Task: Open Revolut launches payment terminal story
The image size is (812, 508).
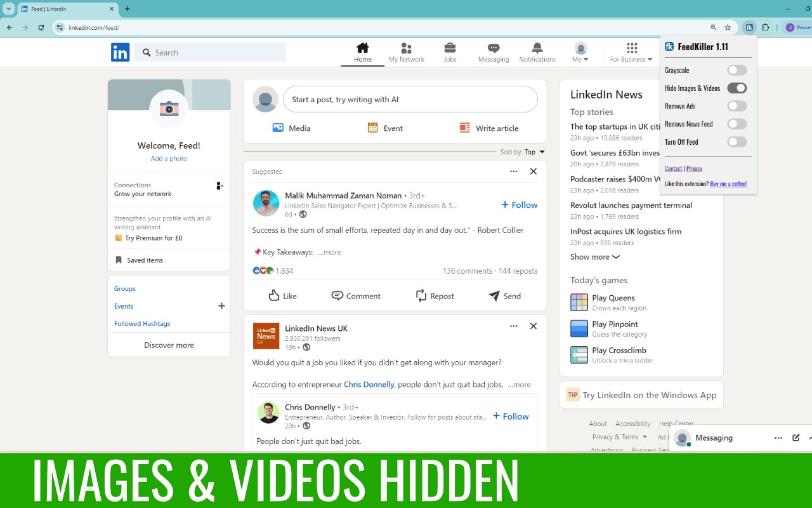Action: 631,205
